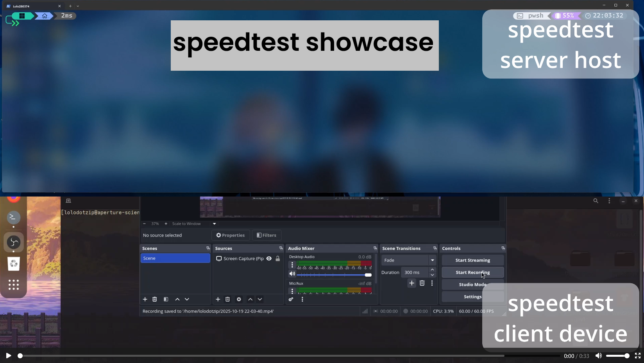The height and width of the screenshot is (363, 644).
Task: Expand the Scale to Window dropdown
Action: (214, 224)
